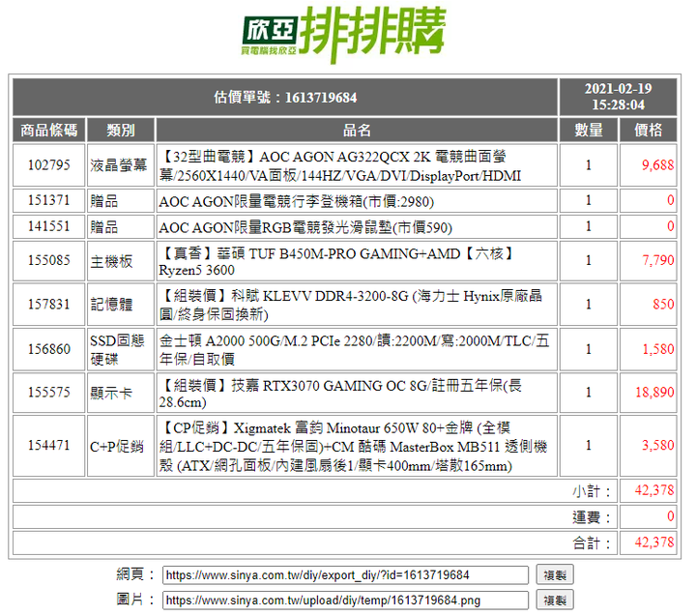Click the 合計 label
This screenshot has height=616, width=696.
[x=592, y=543]
